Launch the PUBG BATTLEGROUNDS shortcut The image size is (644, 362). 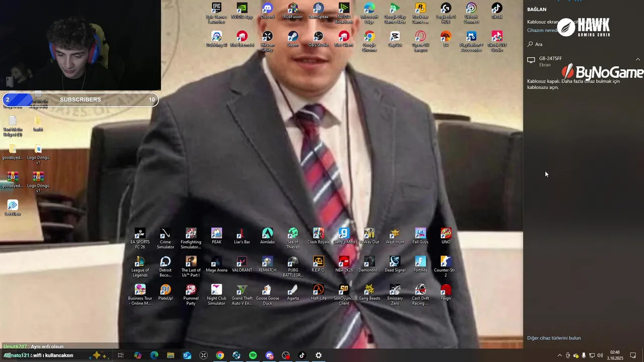point(293,266)
